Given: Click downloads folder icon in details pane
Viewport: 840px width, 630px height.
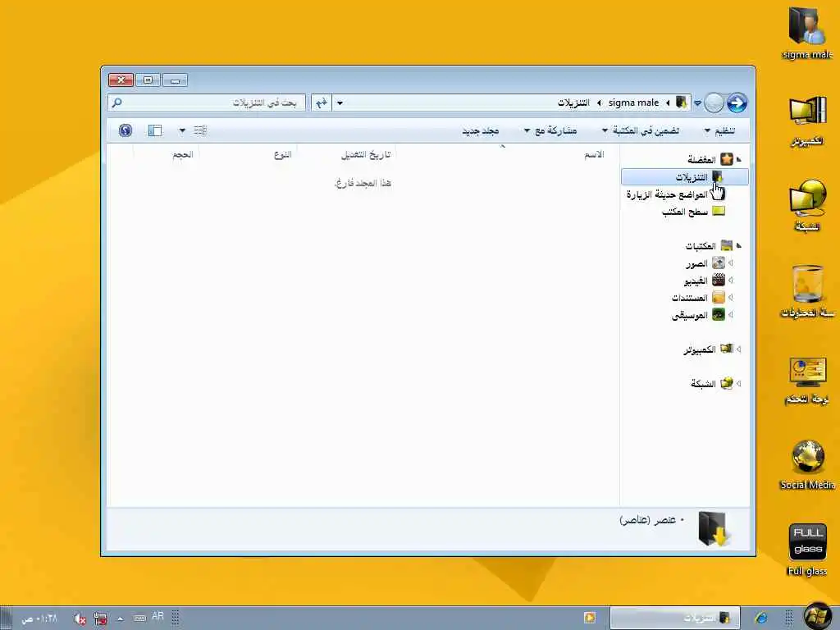Looking at the screenshot, I should [x=714, y=528].
